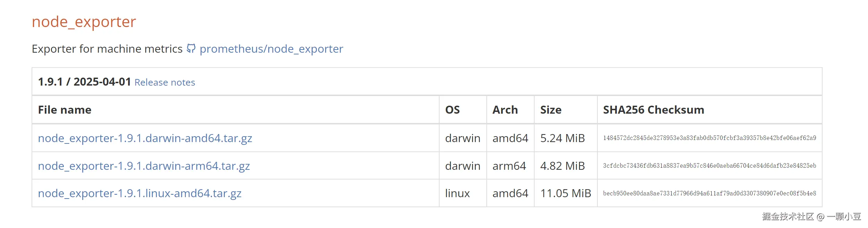This screenshot has width=868, height=228.
Task: Click the Arch column header
Action: (x=505, y=110)
